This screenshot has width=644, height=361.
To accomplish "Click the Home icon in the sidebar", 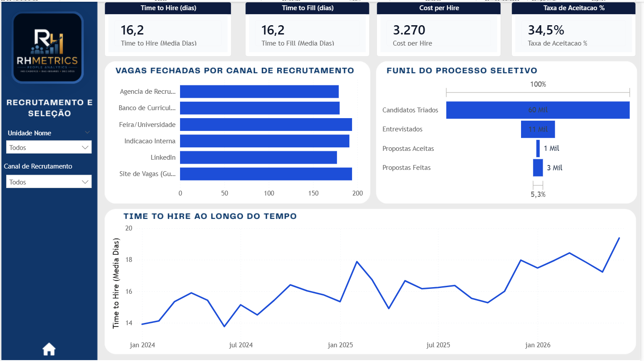I will coord(49,349).
